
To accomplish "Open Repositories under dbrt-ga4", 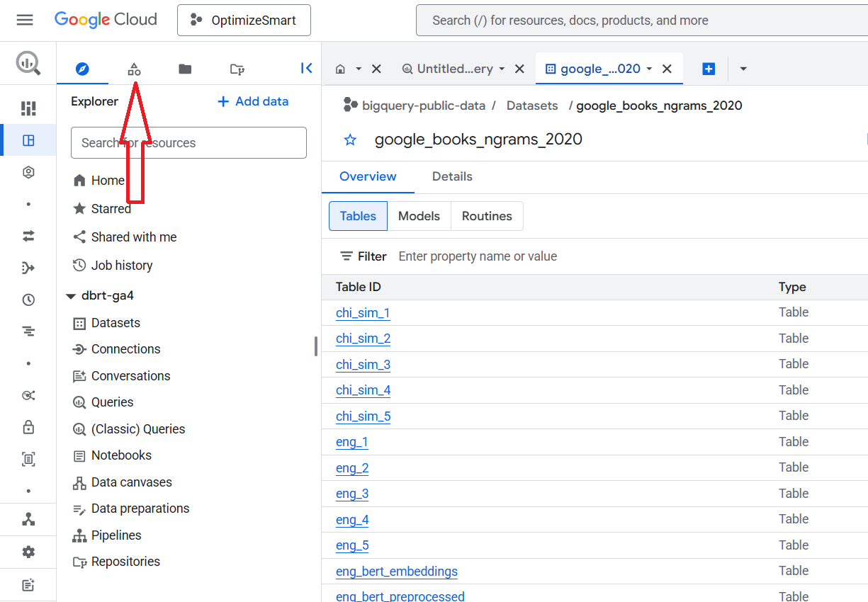I will tap(116, 562).
